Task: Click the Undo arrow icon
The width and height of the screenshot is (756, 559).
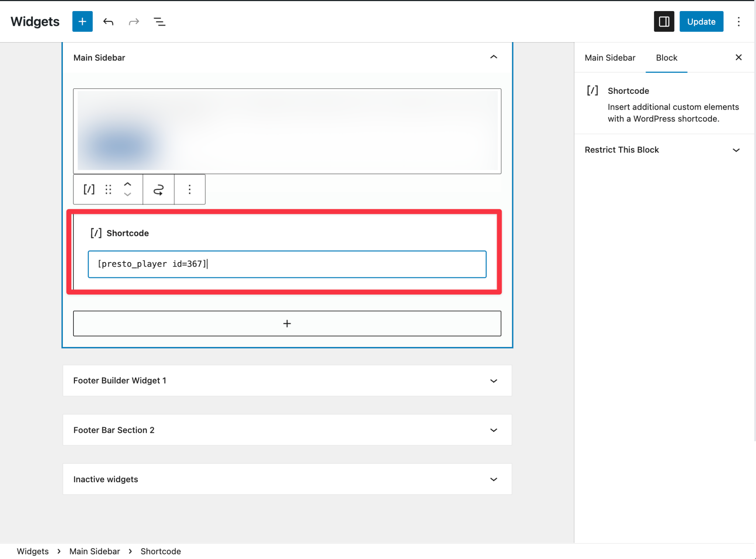Action: (x=108, y=22)
